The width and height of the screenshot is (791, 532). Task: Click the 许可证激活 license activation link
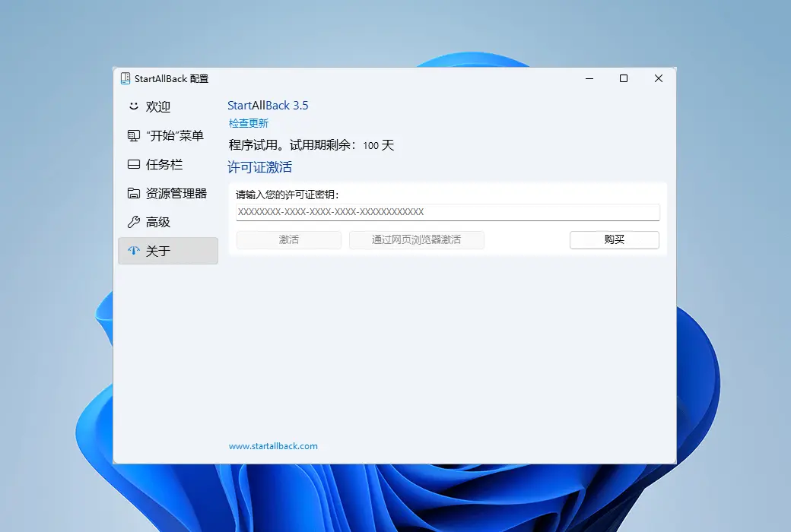[259, 166]
